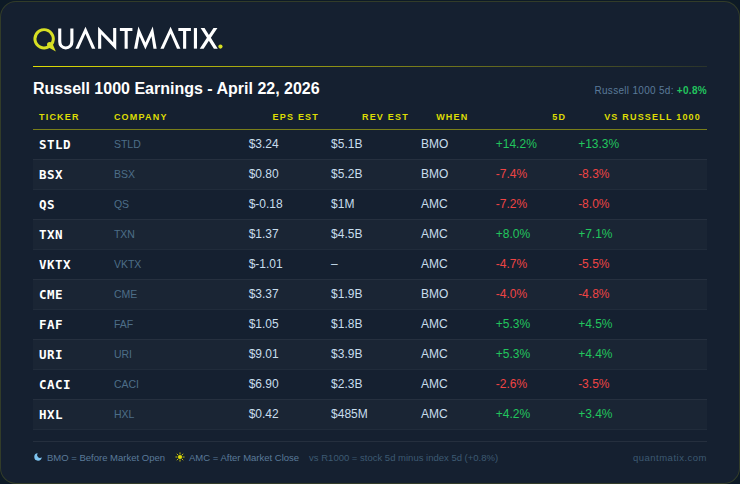Click the title Russell 1000 Earnings - April 22, 2026
The image size is (740, 484).
tap(177, 89)
